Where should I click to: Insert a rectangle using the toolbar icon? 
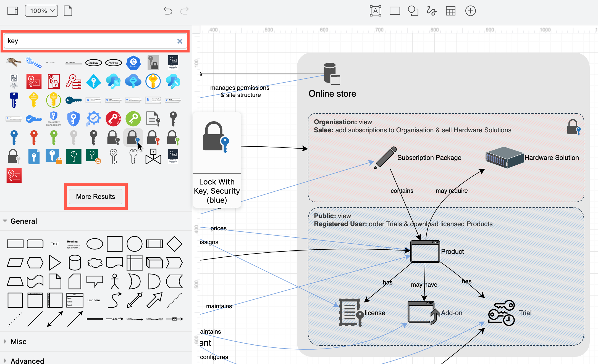coord(395,11)
